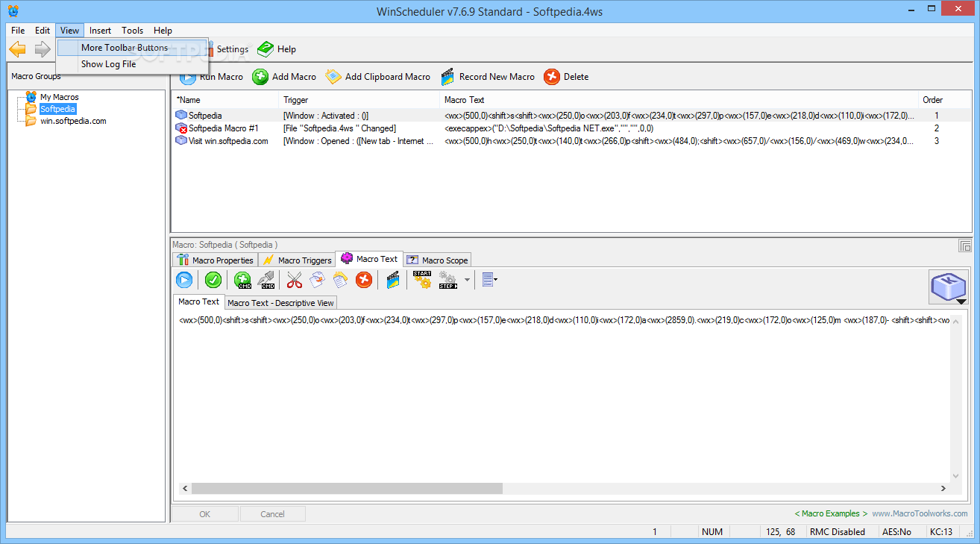The image size is (980, 544).
Task: Click the START gears icon
Action: (x=422, y=280)
